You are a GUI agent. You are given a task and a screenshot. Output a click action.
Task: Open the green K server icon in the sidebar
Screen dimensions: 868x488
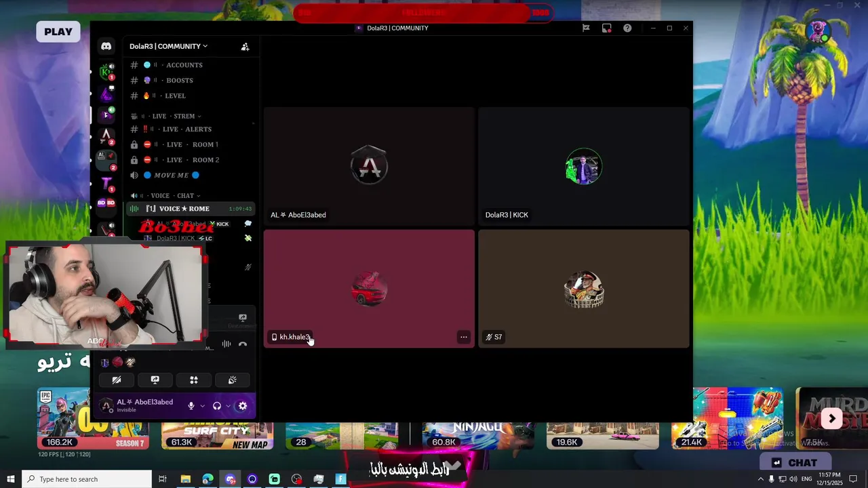click(x=106, y=72)
